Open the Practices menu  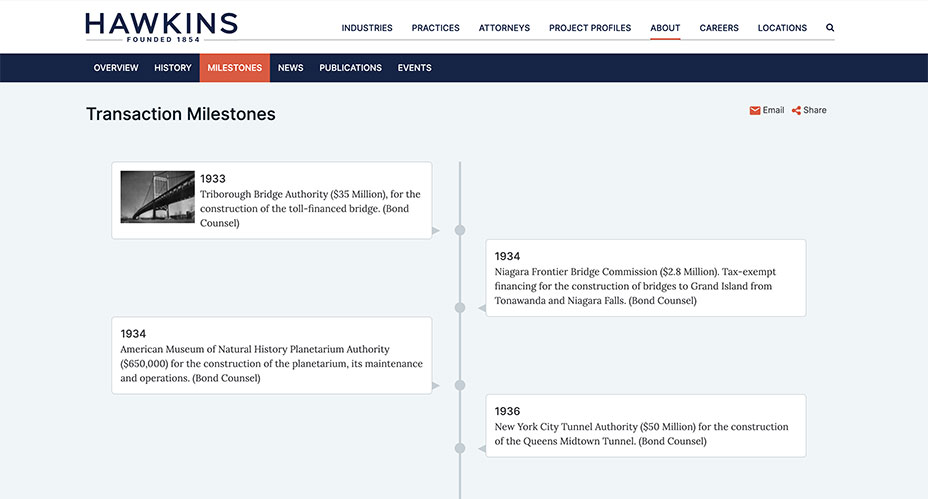(436, 28)
